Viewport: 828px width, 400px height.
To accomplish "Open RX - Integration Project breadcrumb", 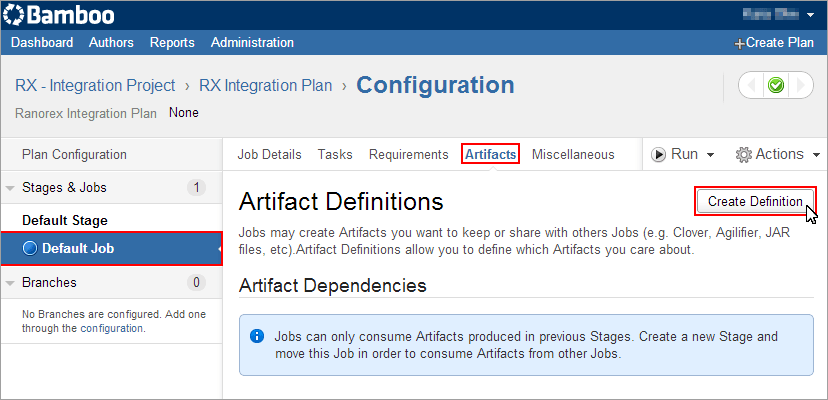I will pos(95,86).
